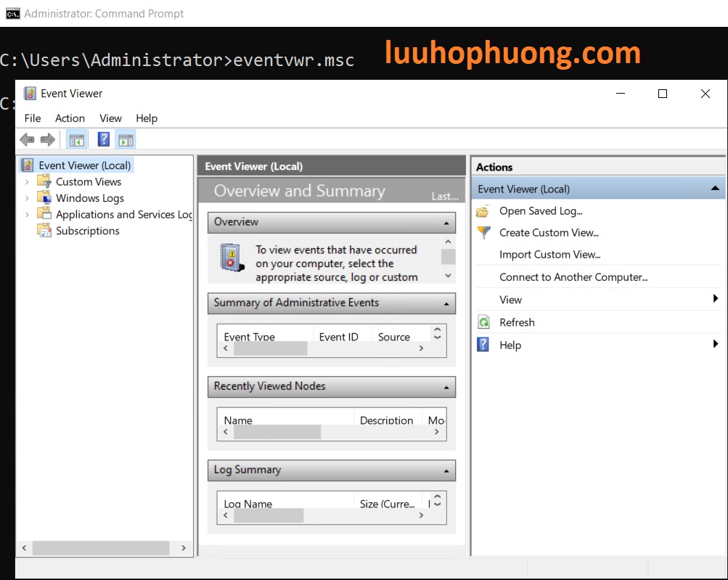Click Import Custom View action
The width and height of the screenshot is (728, 580).
coord(549,255)
